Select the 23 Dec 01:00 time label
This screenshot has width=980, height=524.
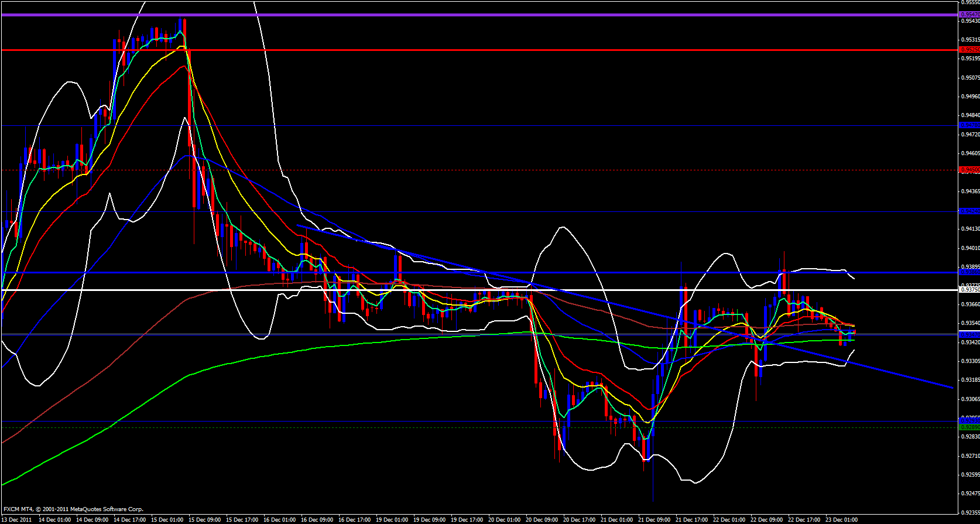841,520
